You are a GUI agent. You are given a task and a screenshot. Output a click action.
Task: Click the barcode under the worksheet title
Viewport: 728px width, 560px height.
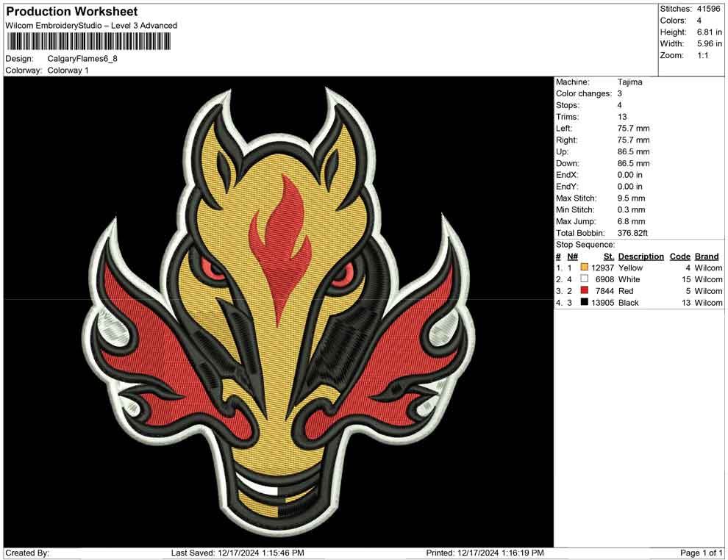pos(88,42)
